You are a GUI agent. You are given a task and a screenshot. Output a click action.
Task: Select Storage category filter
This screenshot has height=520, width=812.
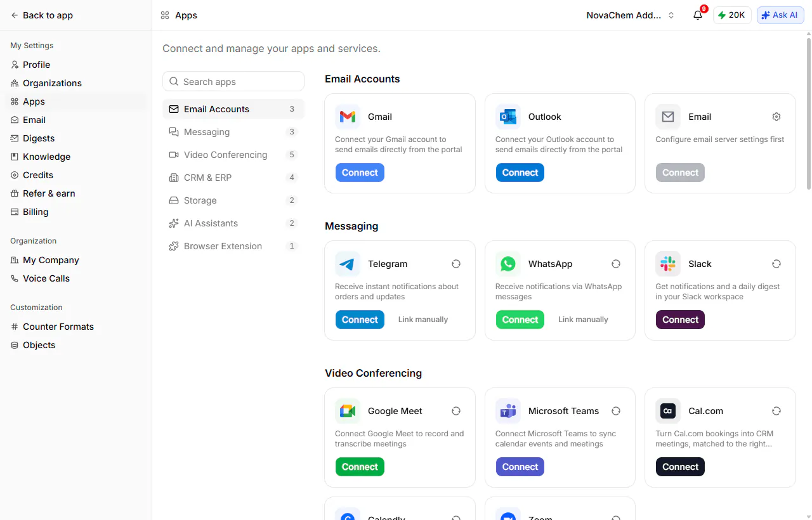[x=233, y=200]
